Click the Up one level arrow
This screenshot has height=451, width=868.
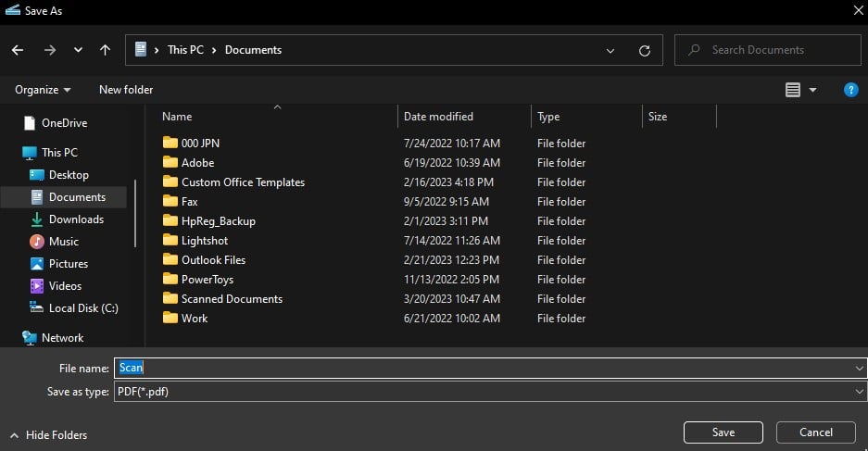[x=105, y=50]
